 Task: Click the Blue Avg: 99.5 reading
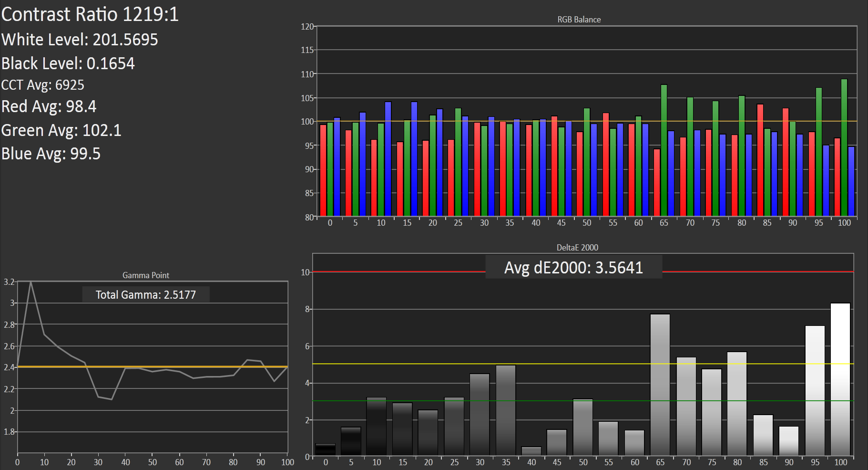51,154
